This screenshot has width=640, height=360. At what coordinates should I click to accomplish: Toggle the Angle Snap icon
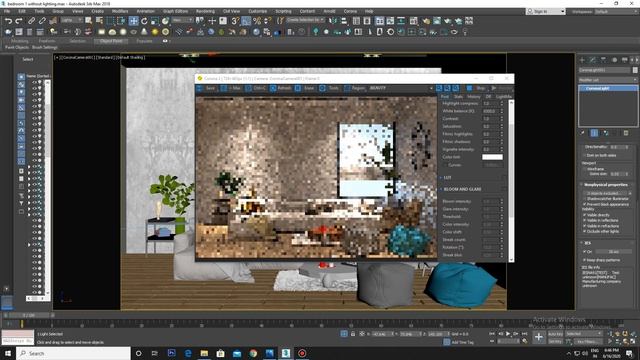pyautogui.click(x=246, y=20)
